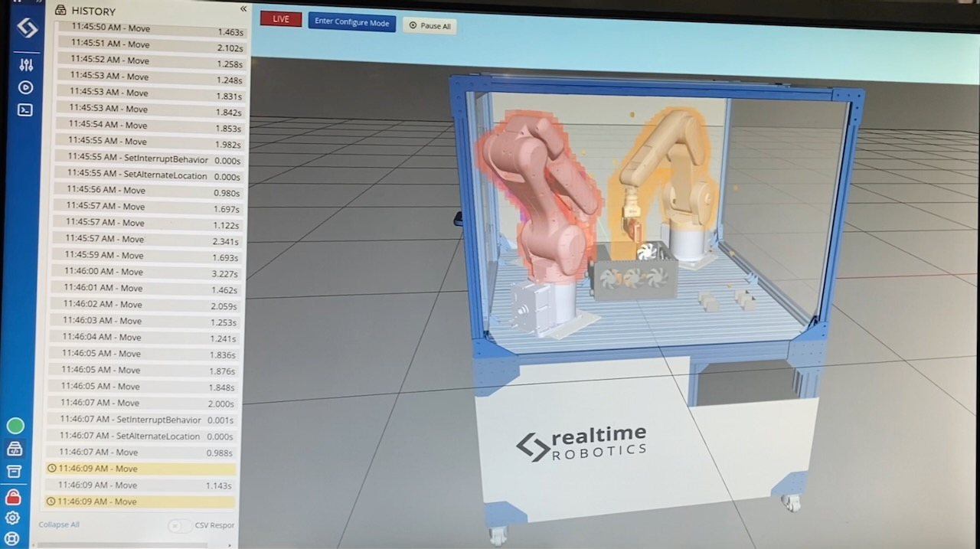Viewport: 980px width, 549px height.
Task: Open the sliders settings panel icon
Action: [x=26, y=65]
